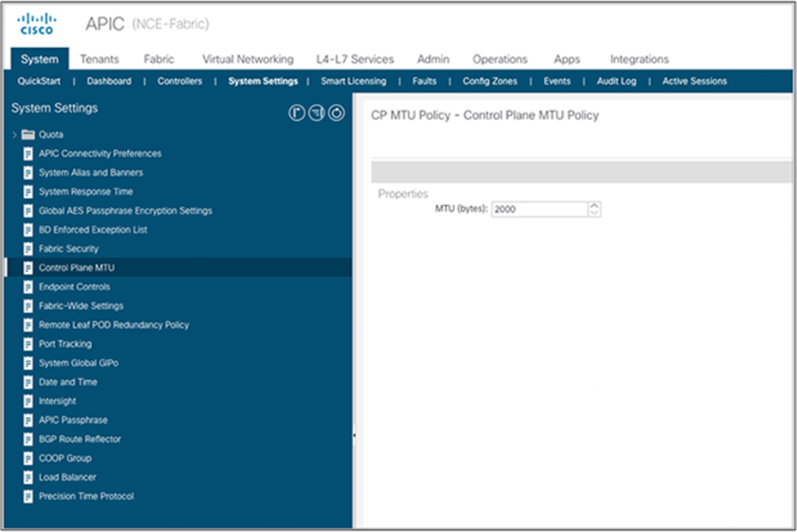
Task: Select the Dashboard submenu
Action: pos(109,82)
